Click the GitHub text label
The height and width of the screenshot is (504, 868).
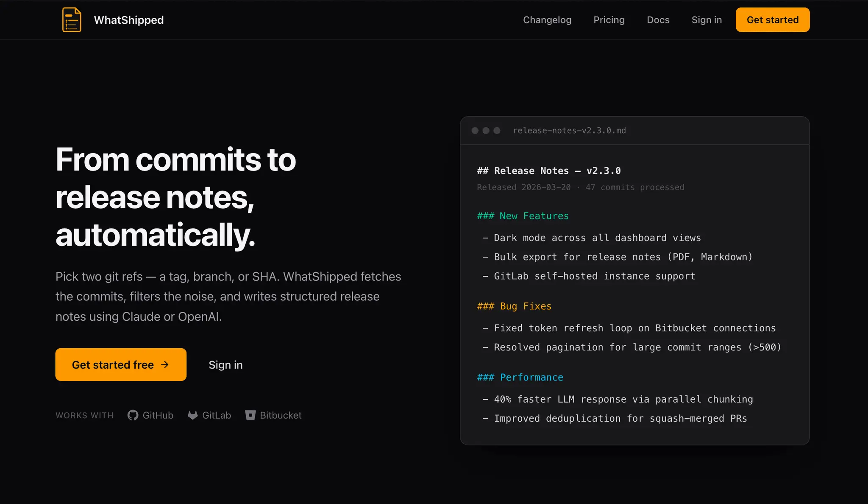[x=158, y=415]
